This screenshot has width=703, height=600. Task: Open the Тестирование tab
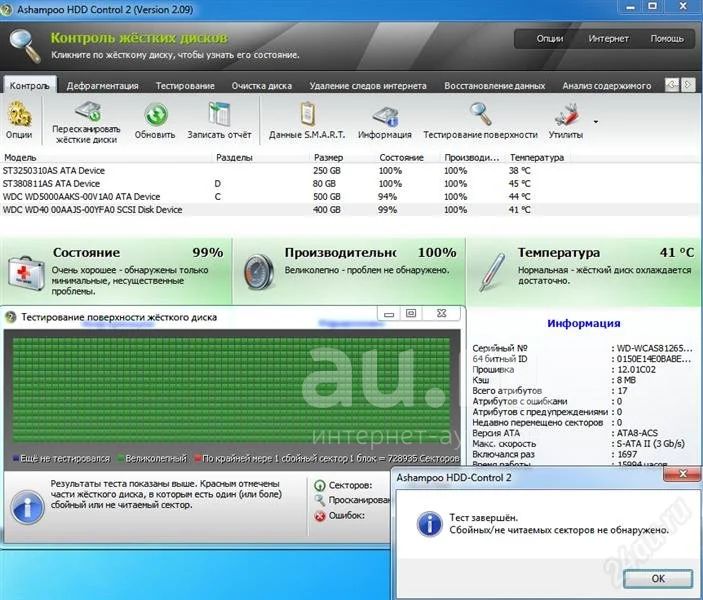pyautogui.click(x=185, y=86)
